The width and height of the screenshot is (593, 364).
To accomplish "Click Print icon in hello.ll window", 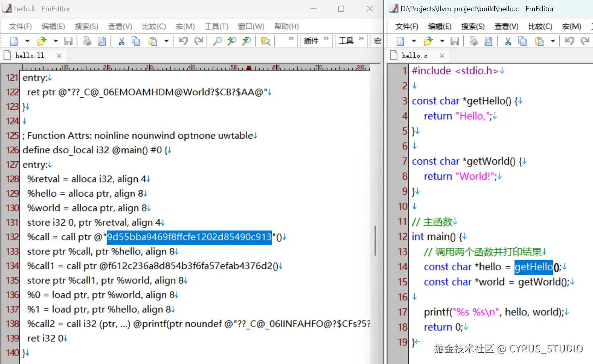I will click(87, 41).
